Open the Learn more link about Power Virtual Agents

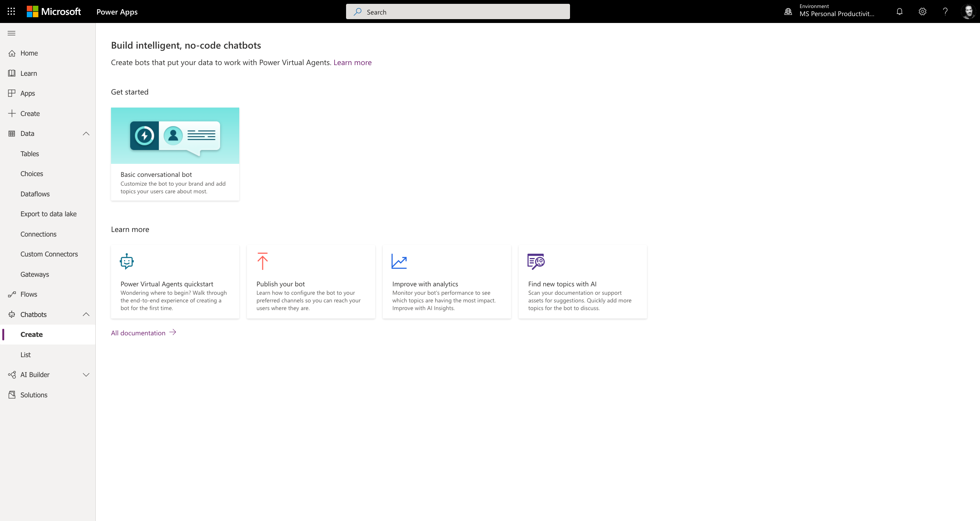point(352,62)
